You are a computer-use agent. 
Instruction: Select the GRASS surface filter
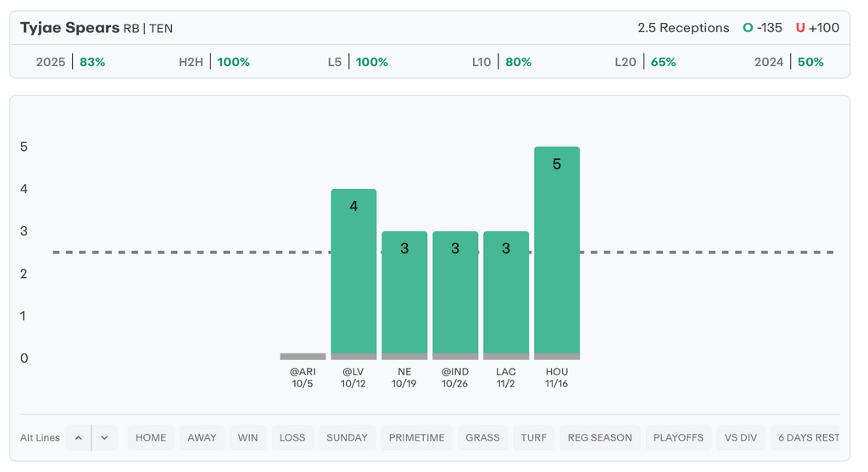[x=483, y=437]
